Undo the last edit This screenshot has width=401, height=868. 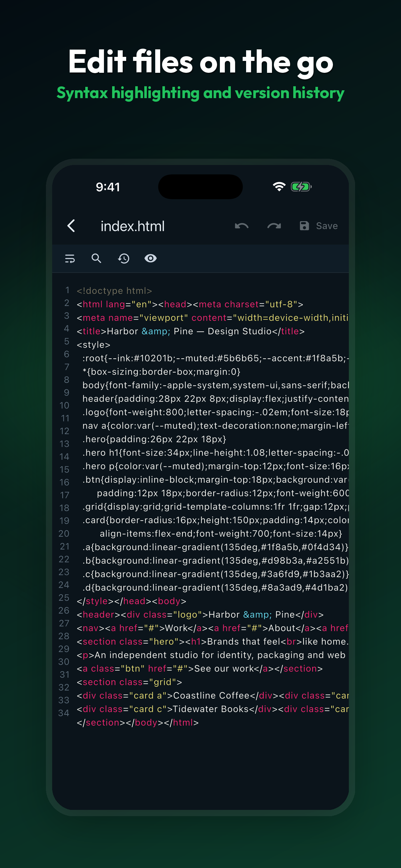click(242, 226)
